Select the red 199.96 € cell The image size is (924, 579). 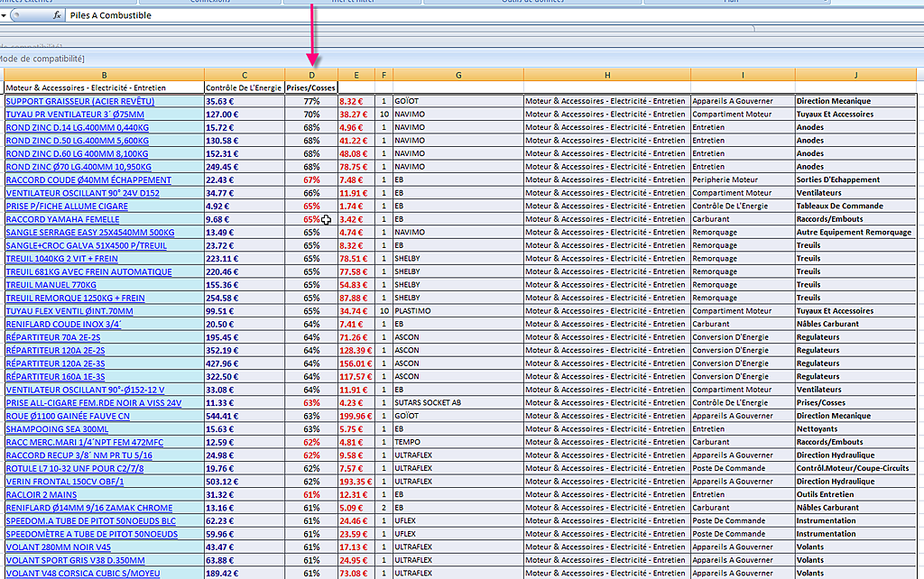click(x=356, y=416)
